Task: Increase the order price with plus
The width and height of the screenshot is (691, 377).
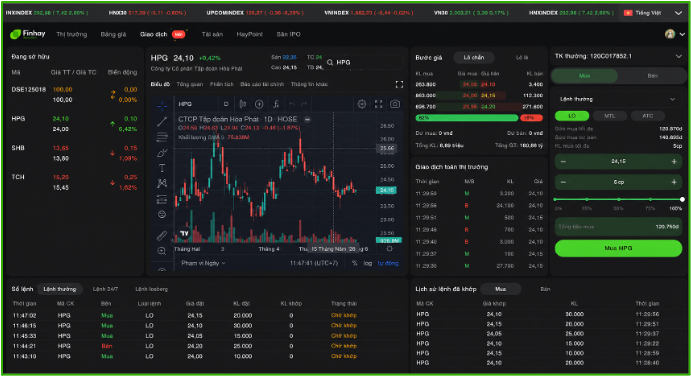Action: (674, 162)
